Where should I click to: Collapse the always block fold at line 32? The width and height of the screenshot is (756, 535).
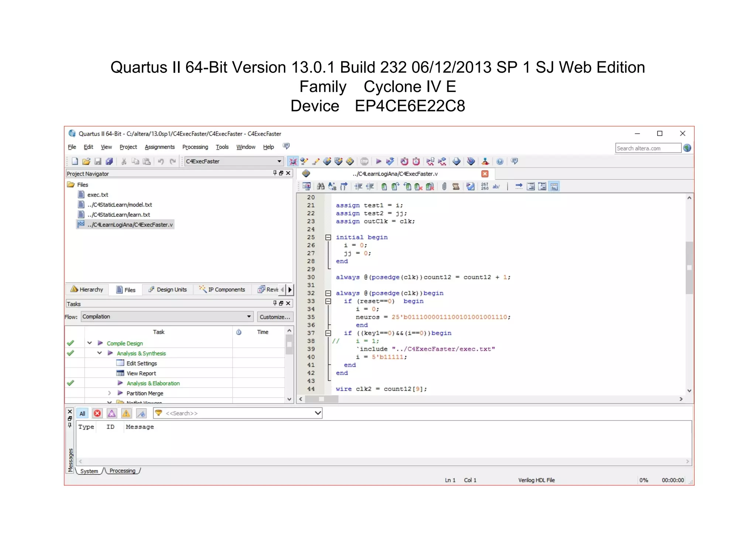pos(328,293)
